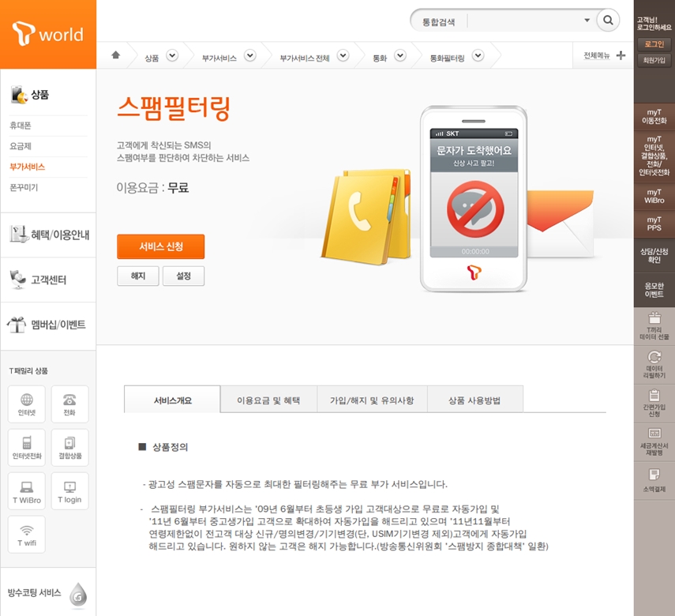Select the T WiBro laptop icon
The width and height of the screenshot is (675, 616).
pyautogui.click(x=27, y=491)
